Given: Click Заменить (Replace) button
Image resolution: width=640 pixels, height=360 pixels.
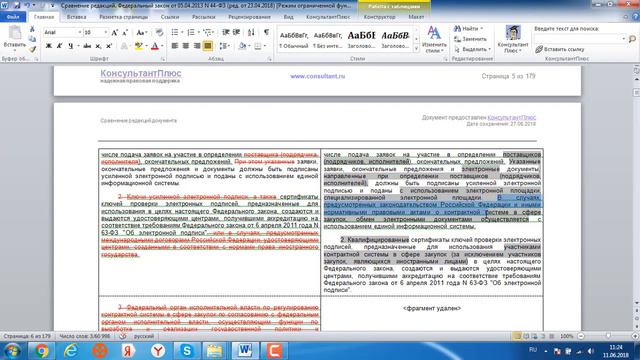Looking at the screenshot, I should (471, 39).
